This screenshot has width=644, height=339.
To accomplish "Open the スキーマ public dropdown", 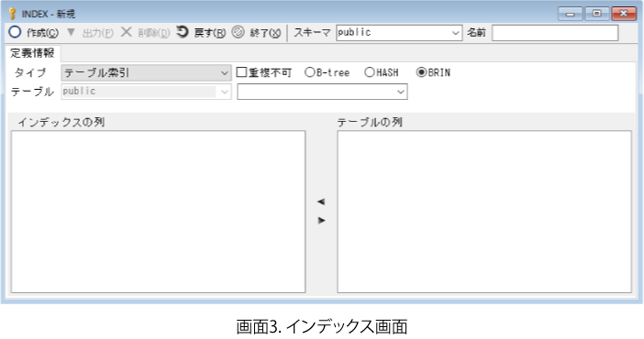I will click(x=399, y=33).
